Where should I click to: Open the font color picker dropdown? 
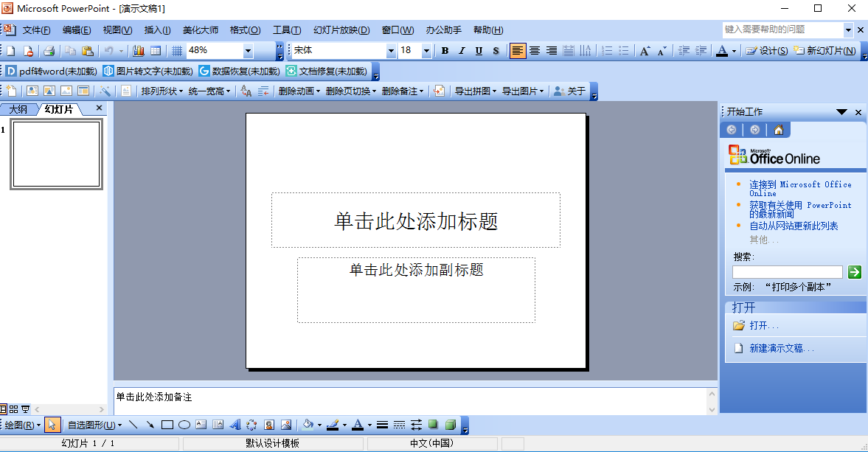pyautogui.click(x=367, y=425)
